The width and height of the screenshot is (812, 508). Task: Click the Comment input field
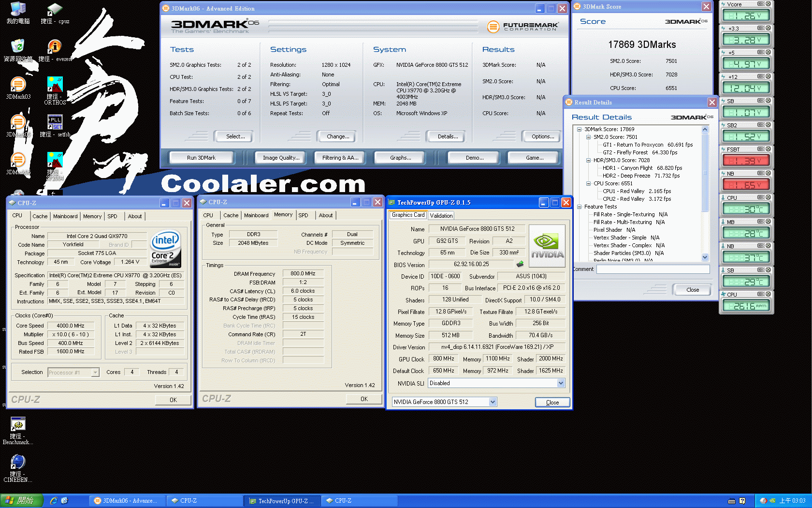[652, 269]
